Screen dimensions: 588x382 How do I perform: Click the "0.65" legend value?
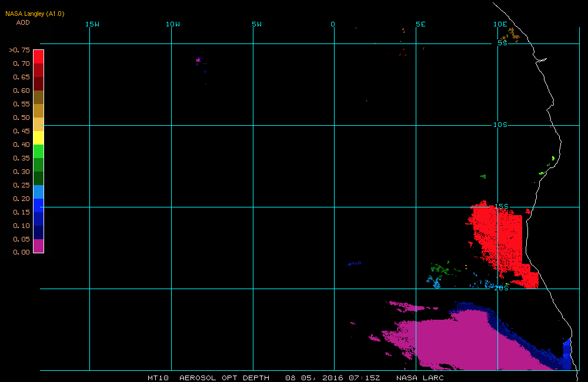click(21, 77)
